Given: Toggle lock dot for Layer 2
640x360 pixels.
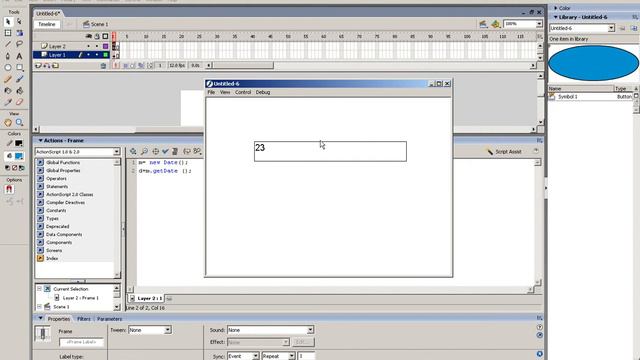Looking at the screenshot, I should coord(97,47).
